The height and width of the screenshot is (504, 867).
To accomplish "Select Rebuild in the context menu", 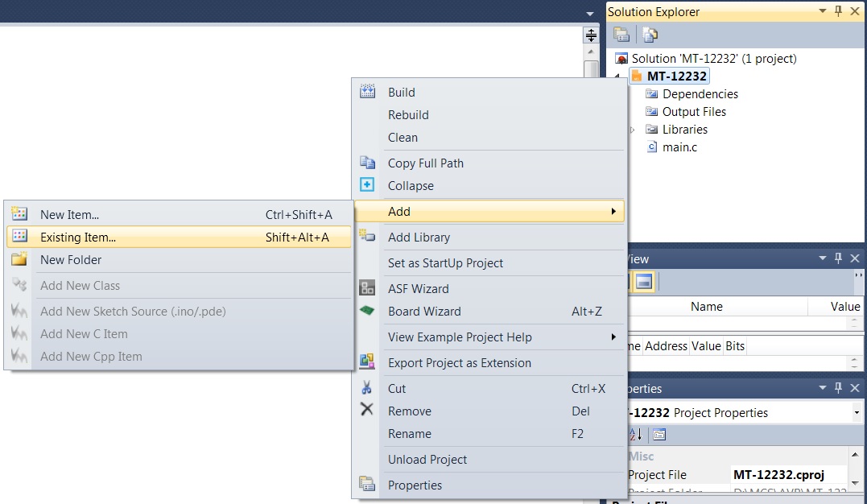I will click(408, 115).
